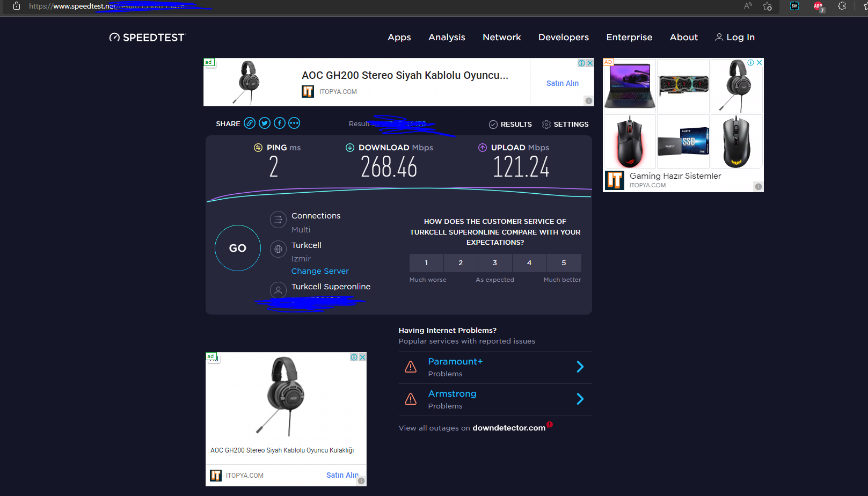This screenshot has height=496, width=868.
Task: Click the site lock icon in address bar
Action: click(17, 6)
